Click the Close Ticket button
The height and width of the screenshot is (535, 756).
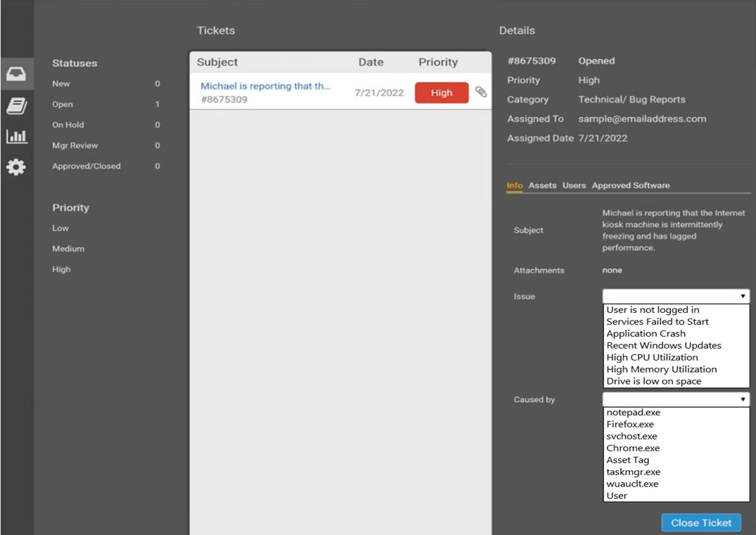click(x=701, y=522)
